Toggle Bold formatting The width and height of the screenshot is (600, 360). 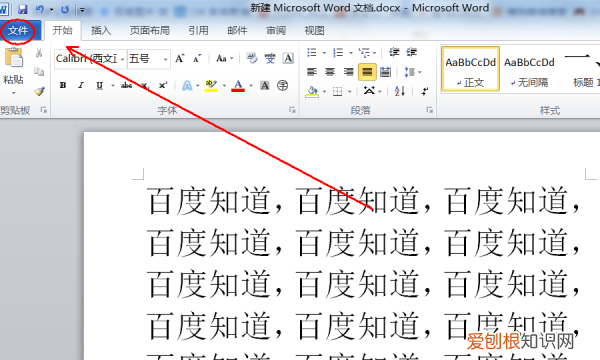[x=63, y=85]
